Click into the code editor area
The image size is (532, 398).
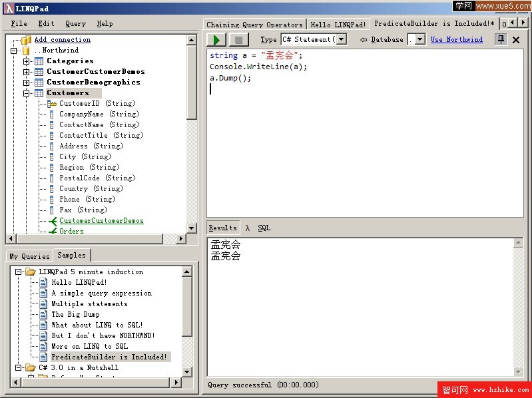(x=365, y=133)
